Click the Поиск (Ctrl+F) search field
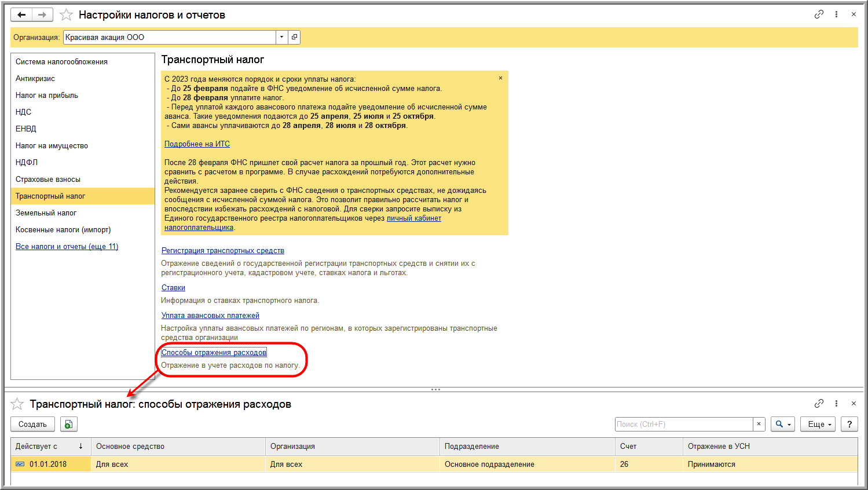This screenshot has height=490, width=868. pos(684,424)
